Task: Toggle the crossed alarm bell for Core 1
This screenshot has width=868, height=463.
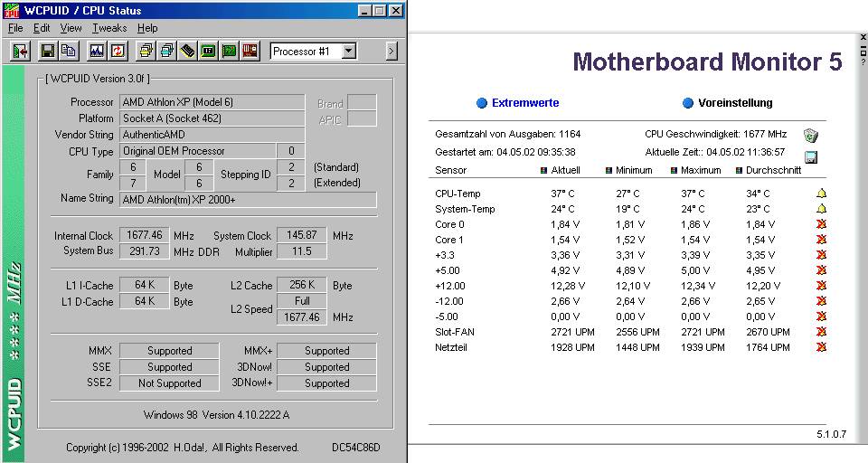Action: pos(822,240)
